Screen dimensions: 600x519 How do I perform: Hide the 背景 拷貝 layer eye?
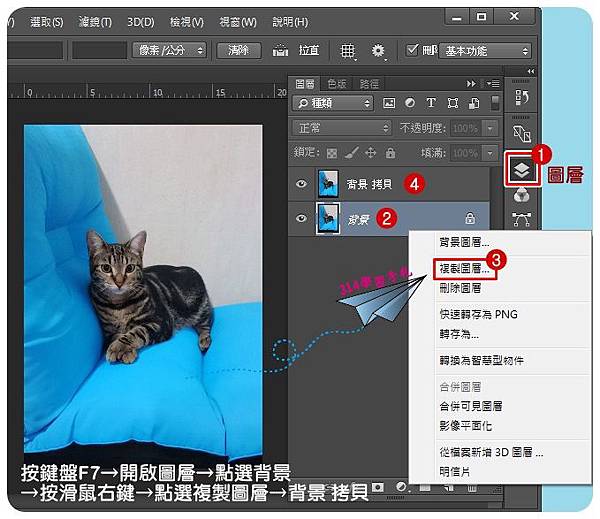tap(301, 184)
